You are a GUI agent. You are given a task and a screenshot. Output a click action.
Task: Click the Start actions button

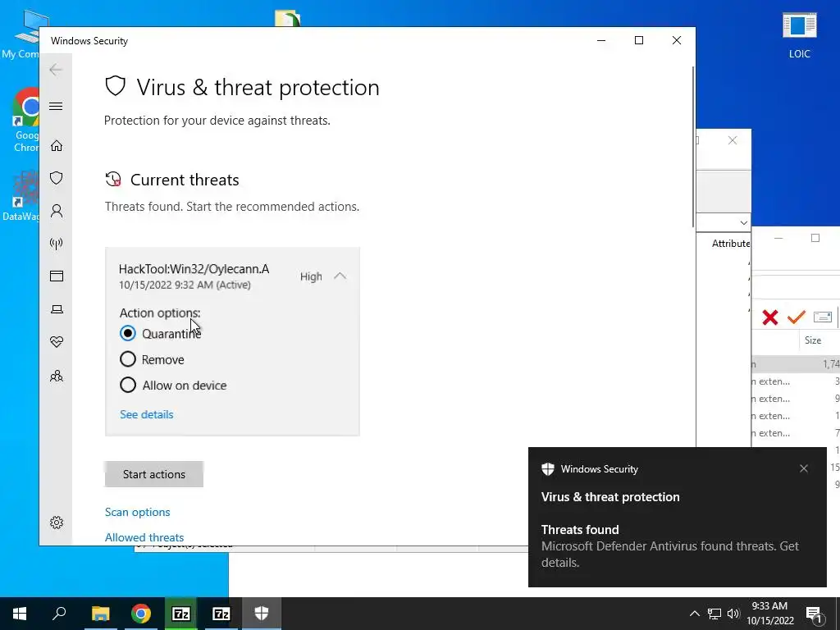click(x=153, y=474)
